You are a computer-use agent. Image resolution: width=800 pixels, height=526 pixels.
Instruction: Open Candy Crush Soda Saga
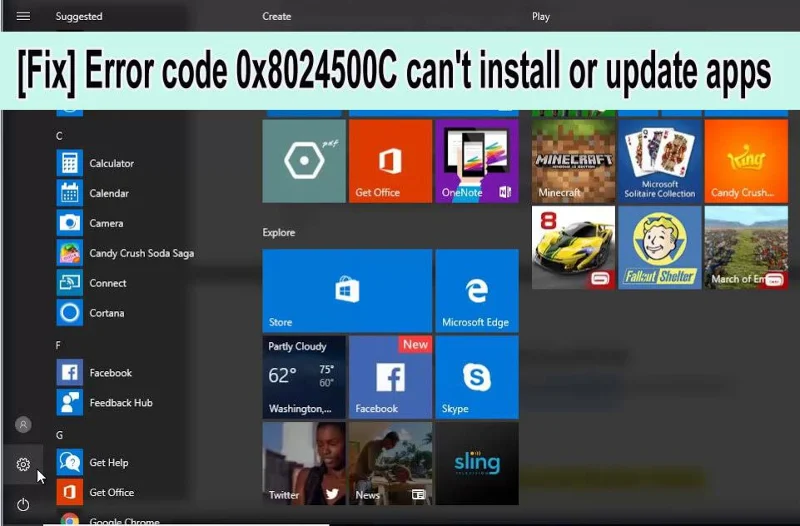pos(125,253)
